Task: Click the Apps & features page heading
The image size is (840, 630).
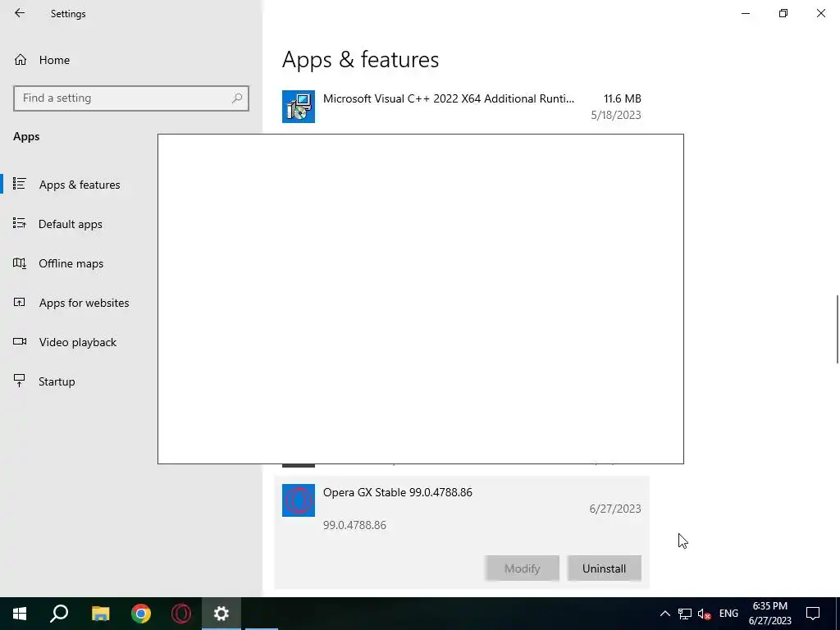Action: tap(361, 59)
